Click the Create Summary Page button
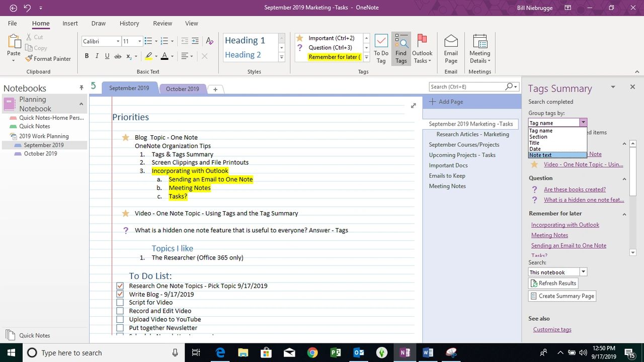This screenshot has width=644, height=362. click(562, 296)
